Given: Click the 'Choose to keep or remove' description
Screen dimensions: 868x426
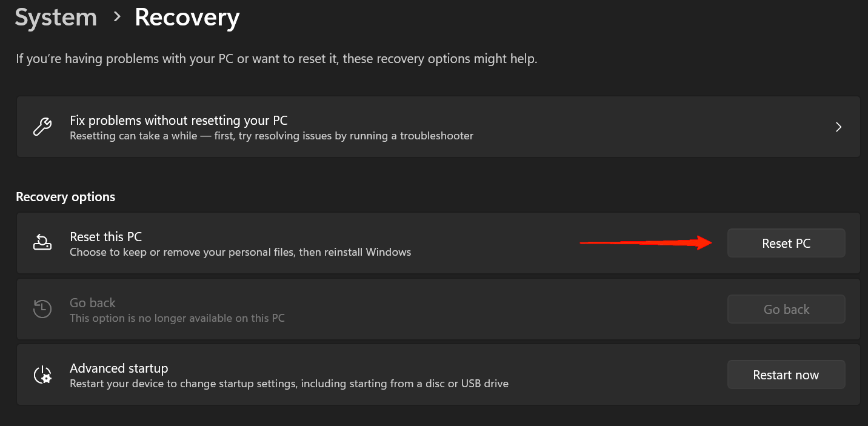Looking at the screenshot, I should coord(240,252).
